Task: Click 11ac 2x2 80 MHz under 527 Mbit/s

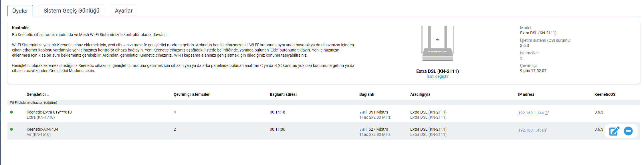Action: pyautogui.click(x=375, y=134)
